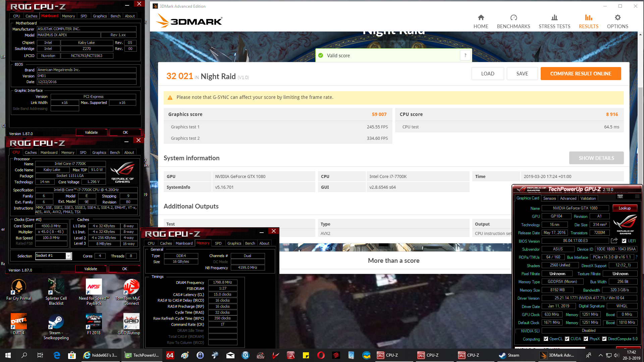Click OK in CPU tab CPU-Z window
The height and width of the screenshot is (362, 644).
click(124, 269)
